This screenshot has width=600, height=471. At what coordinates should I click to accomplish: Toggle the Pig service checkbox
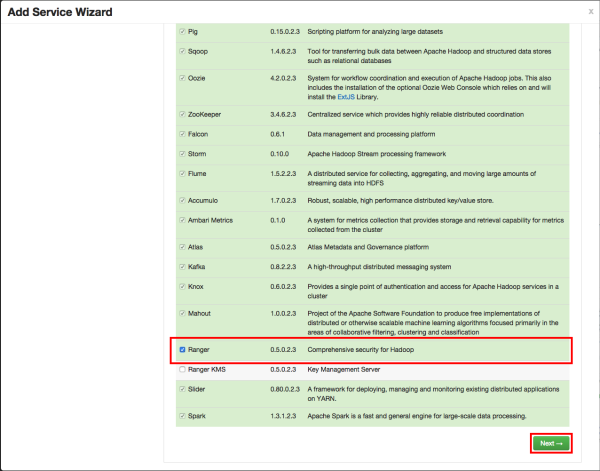[182, 31]
